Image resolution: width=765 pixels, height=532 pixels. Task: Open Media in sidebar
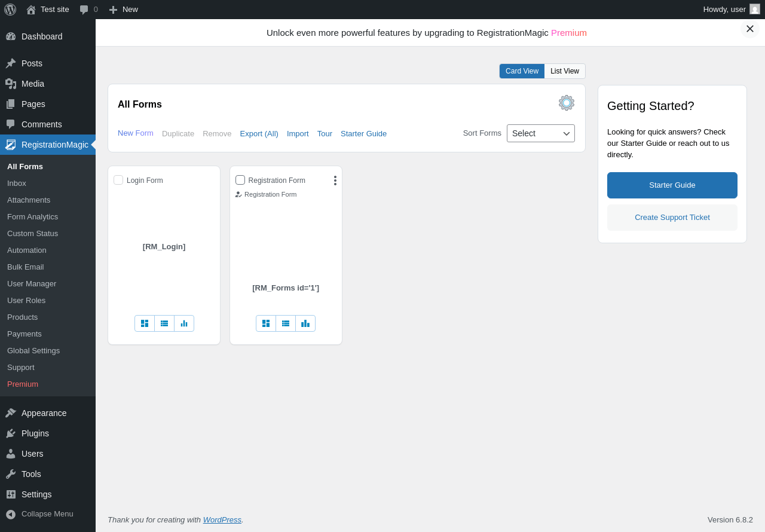48,84
